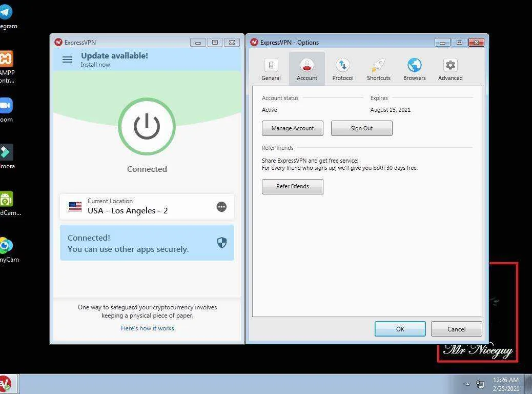This screenshot has height=394, width=532.
Task: Open the hamburger menu in ExpressVPN
Action: click(67, 60)
